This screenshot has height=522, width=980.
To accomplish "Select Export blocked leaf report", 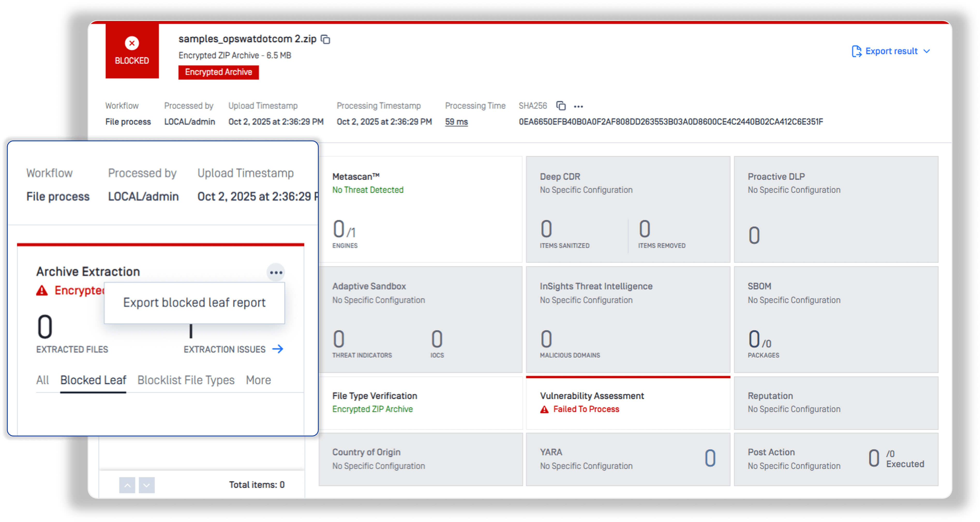I will point(194,302).
